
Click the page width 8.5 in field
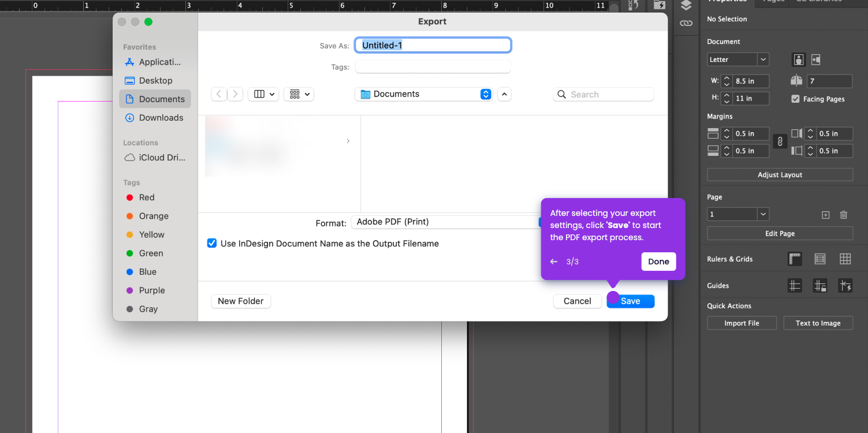[x=750, y=81]
